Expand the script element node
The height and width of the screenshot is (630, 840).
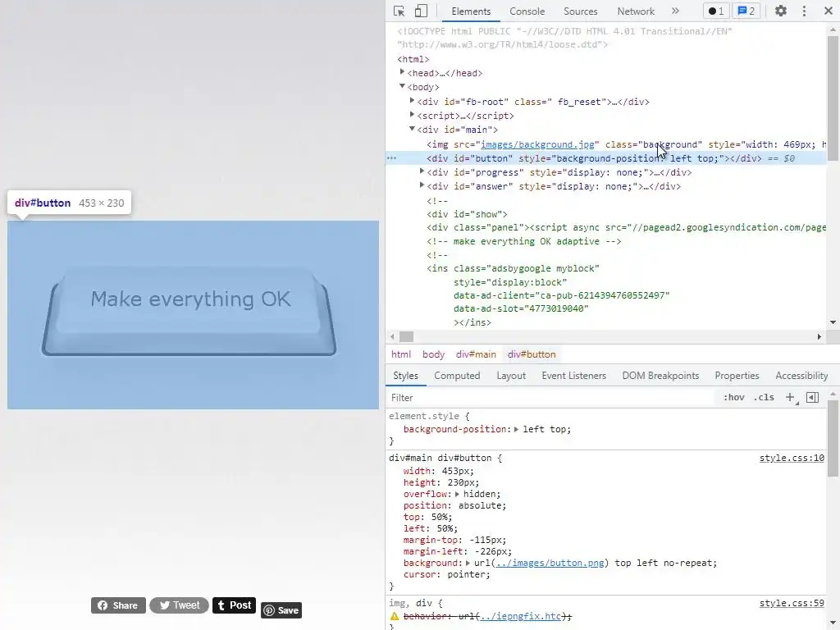(x=412, y=115)
